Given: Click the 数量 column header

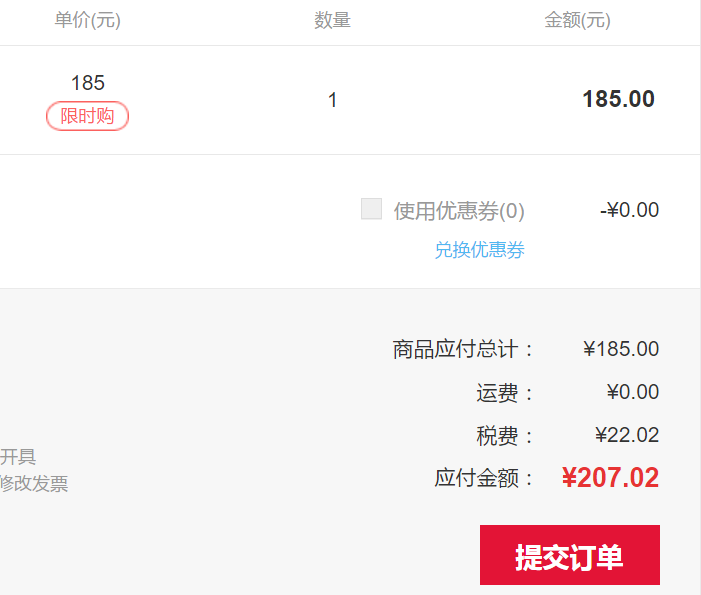Looking at the screenshot, I should click(x=332, y=20).
